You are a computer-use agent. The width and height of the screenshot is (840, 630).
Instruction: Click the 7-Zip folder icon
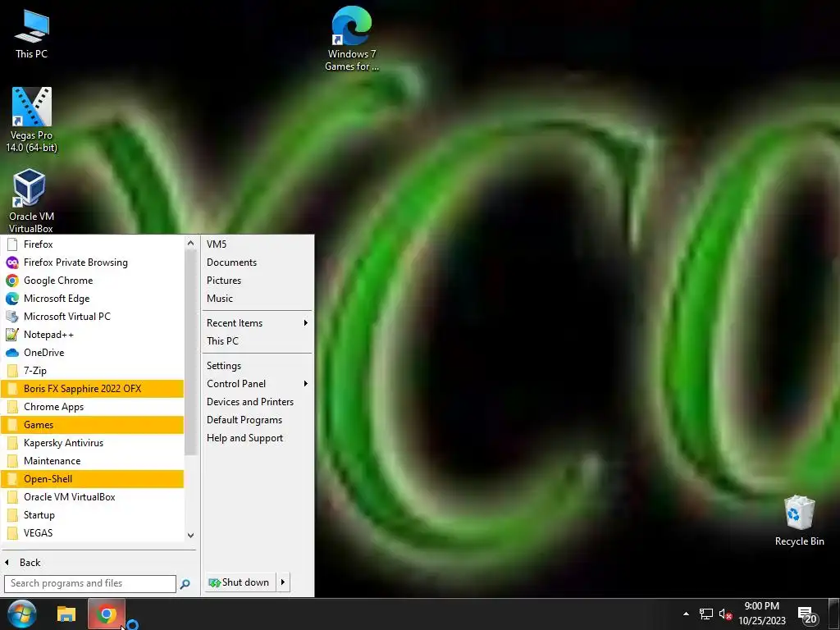point(11,371)
